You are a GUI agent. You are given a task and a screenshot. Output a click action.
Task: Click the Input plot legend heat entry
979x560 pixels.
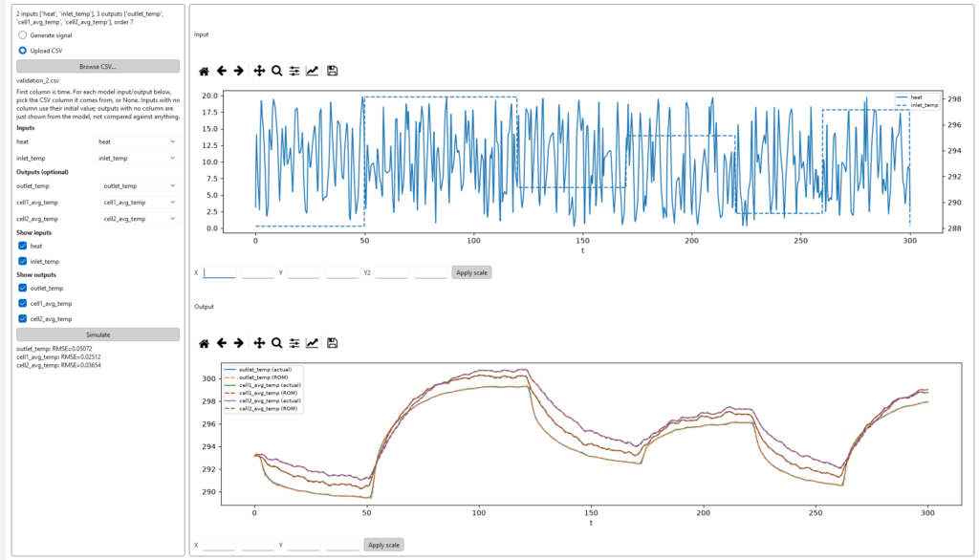pos(909,97)
